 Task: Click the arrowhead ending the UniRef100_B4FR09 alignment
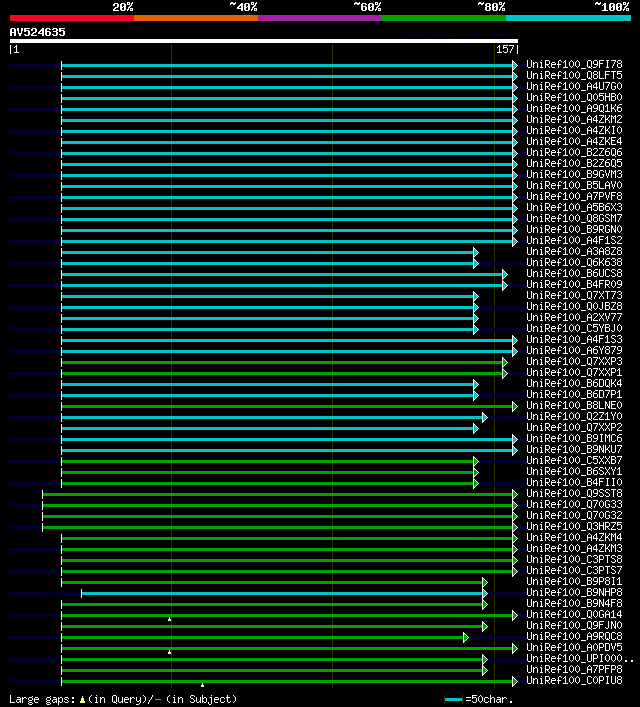pyautogui.click(x=505, y=285)
